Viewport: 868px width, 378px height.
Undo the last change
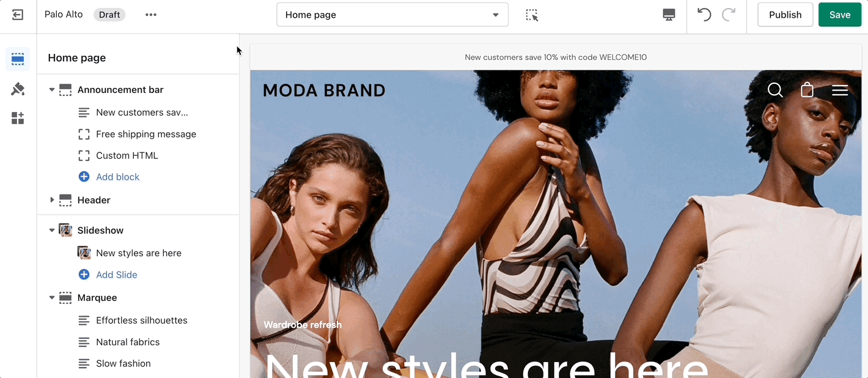[x=704, y=15]
